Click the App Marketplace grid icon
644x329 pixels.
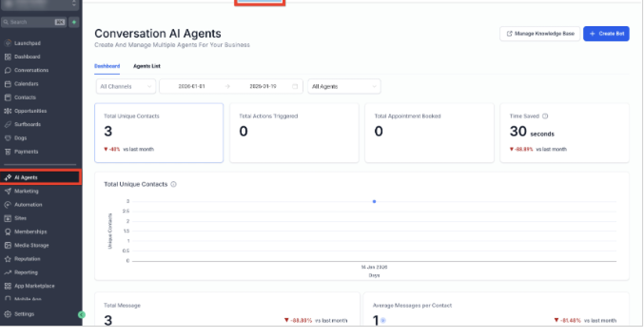[x=8, y=286]
